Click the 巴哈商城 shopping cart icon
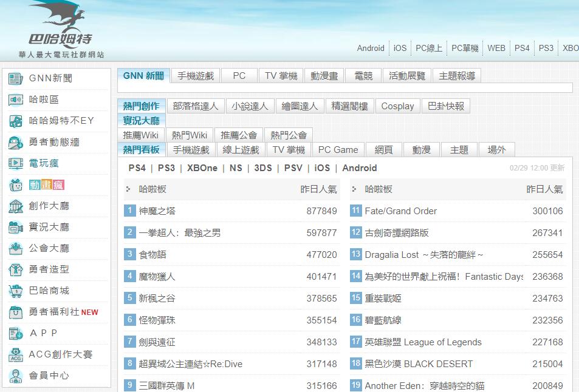This screenshot has height=392, width=579. click(16, 291)
